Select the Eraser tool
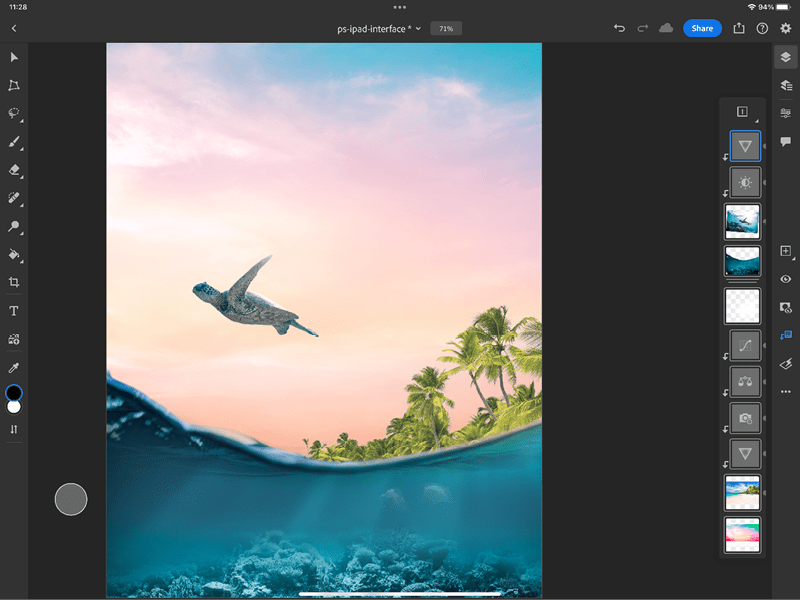This screenshot has width=800, height=600. (x=14, y=170)
